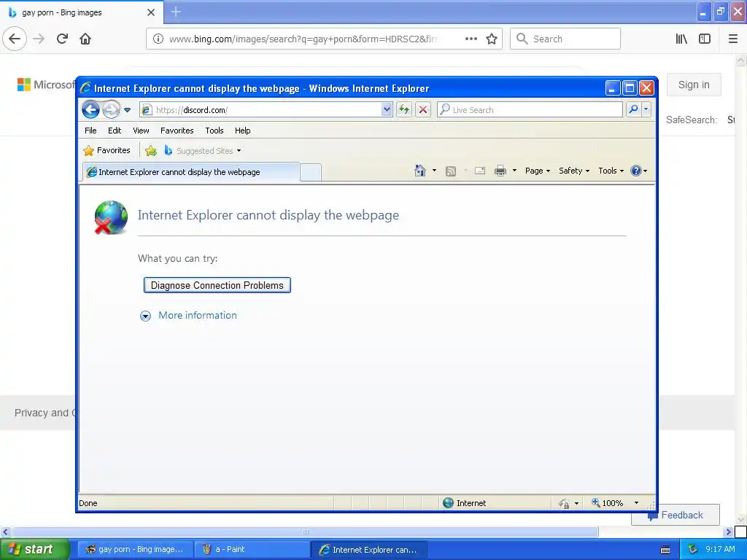Select the 'Internet Explorer cannot display' tab
Screen dimensions: 747x560
pyautogui.click(x=192, y=172)
